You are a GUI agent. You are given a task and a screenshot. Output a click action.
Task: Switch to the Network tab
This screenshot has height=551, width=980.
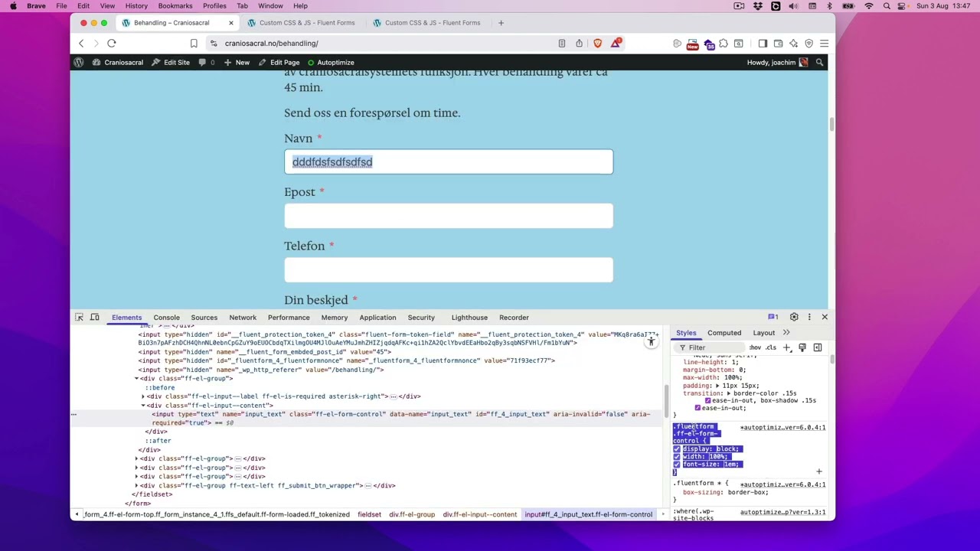click(x=243, y=318)
